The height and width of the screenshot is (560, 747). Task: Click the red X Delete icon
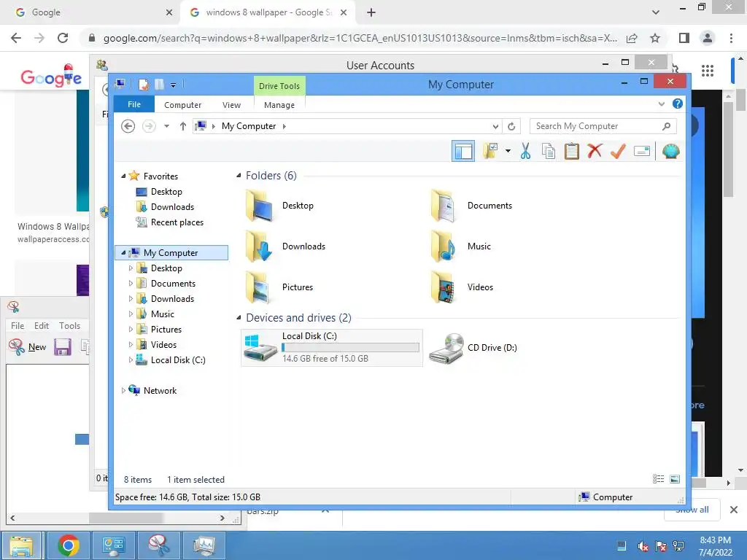[x=595, y=151]
